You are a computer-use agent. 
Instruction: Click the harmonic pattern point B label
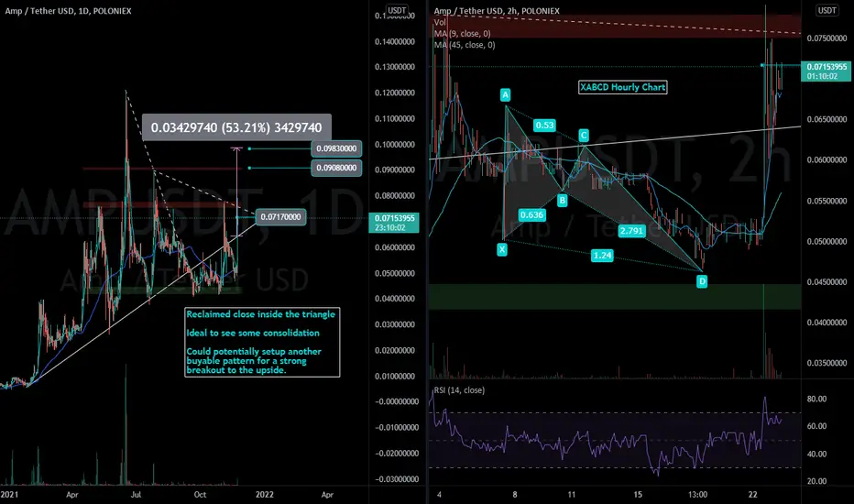click(x=562, y=201)
